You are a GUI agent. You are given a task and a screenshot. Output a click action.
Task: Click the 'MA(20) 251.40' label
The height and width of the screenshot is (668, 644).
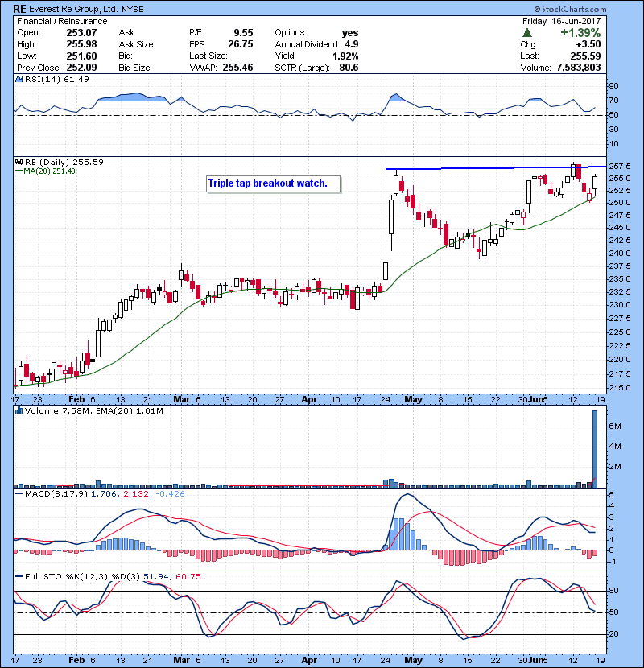point(49,171)
